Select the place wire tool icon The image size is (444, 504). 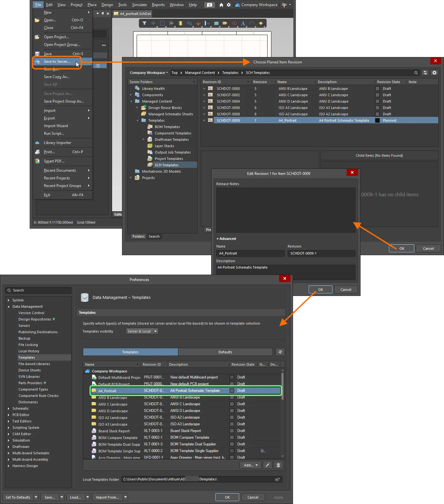click(190, 23)
